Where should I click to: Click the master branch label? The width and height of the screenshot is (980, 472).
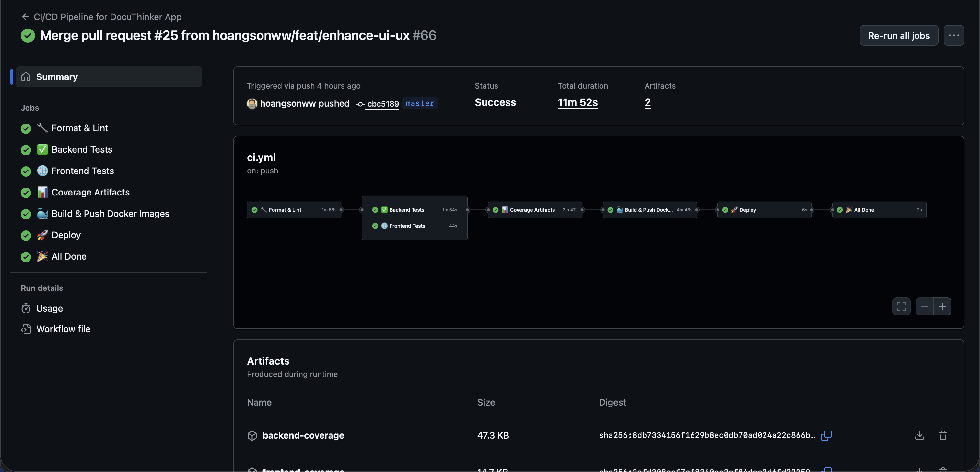tap(420, 103)
